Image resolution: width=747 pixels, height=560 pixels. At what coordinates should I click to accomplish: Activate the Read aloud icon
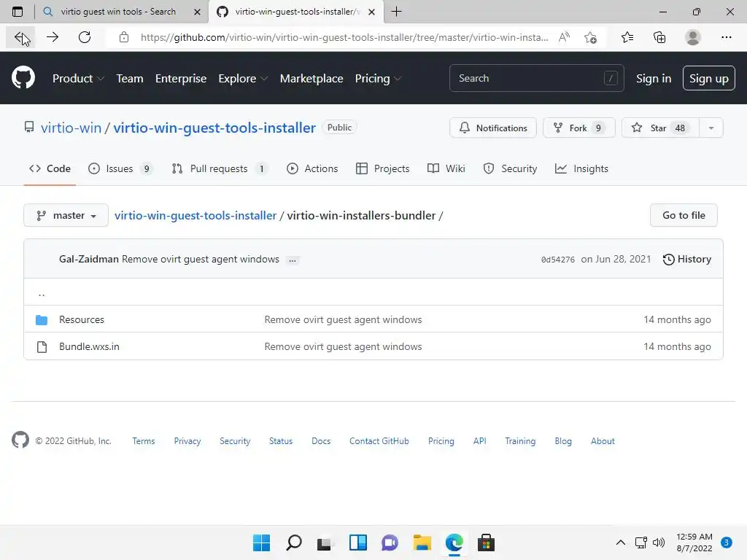coord(564,37)
